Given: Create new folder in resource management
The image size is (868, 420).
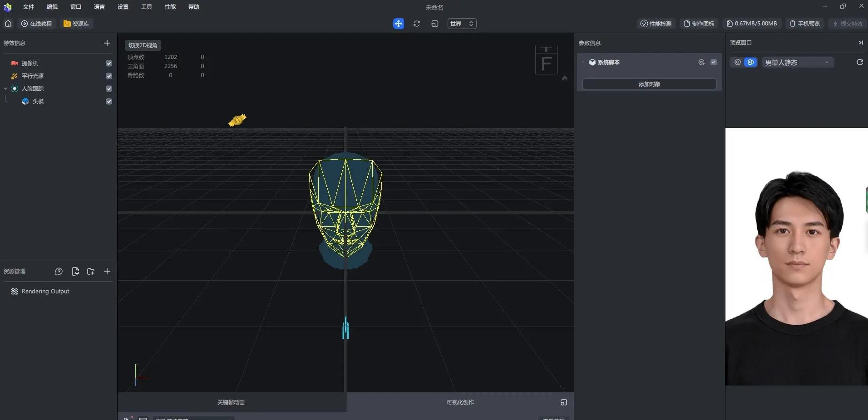Looking at the screenshot, I should [x=91, y=271].
